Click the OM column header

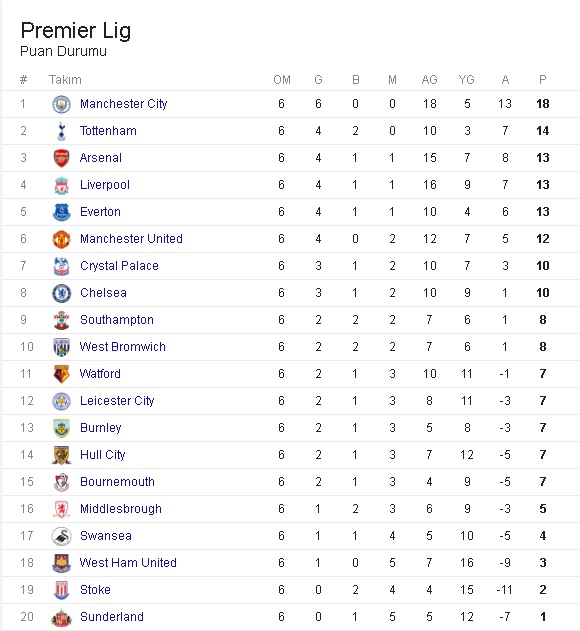(282, 80)
